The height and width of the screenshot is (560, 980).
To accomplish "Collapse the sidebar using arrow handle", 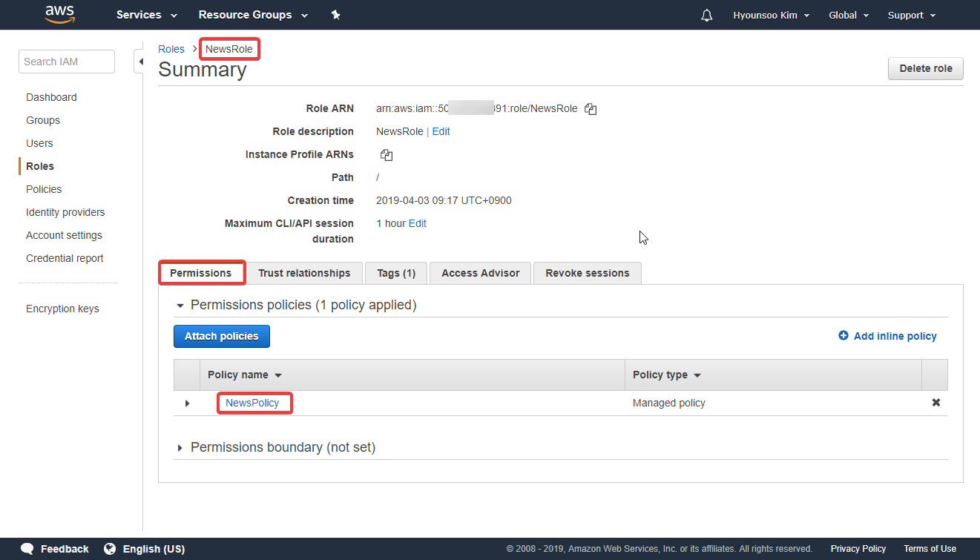I will click(x=139, y=62).
